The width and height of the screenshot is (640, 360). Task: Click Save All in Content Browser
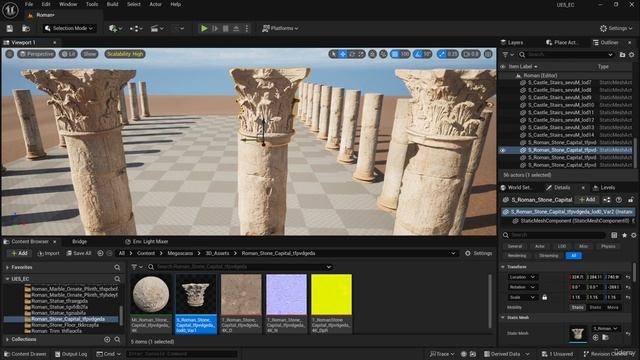(79, 253)
